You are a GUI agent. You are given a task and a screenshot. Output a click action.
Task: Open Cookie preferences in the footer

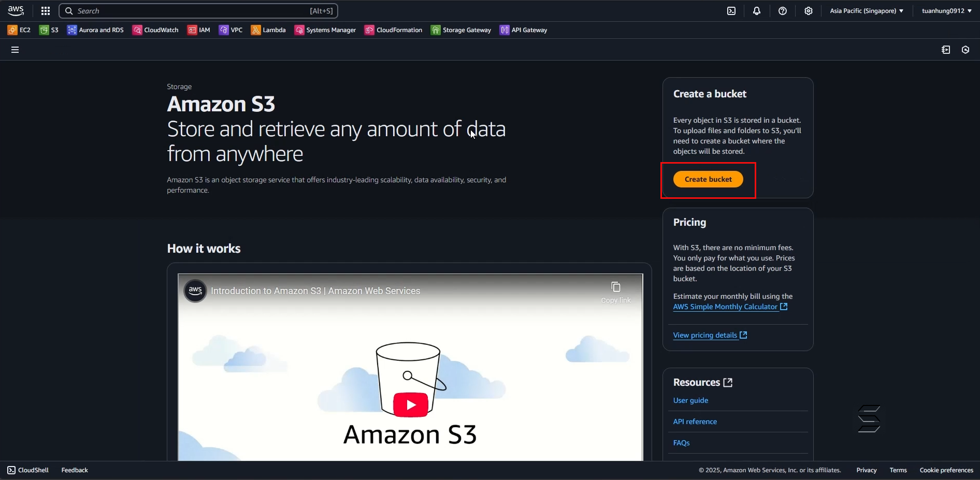tap(946, 470)
